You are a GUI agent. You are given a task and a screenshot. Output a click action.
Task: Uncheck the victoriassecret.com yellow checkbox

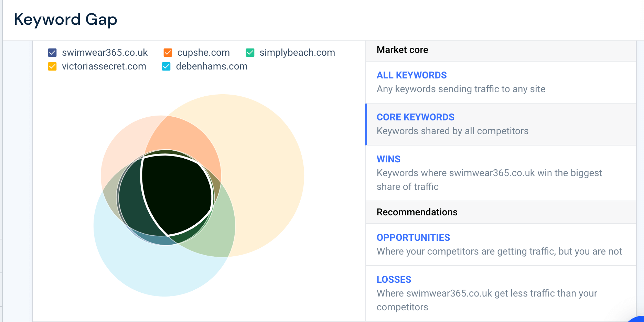point(52,66)
